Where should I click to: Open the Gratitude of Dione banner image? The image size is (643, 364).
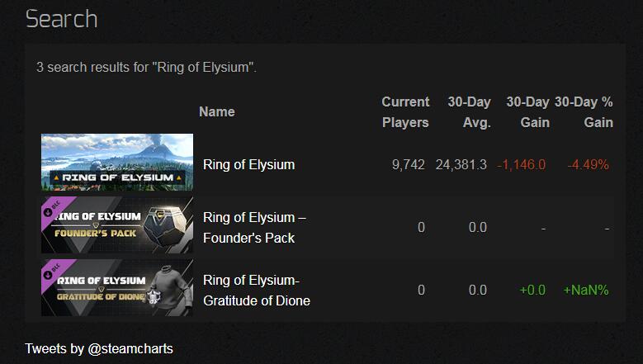pos(116,288)
